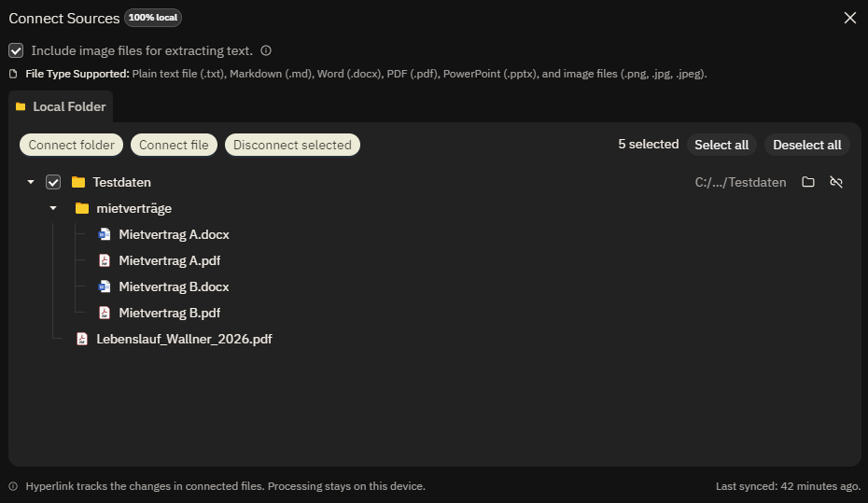The height and width of the screenshot is (503, 868).
Task: Click Word icon of Mietvertrag A.docx
Action: coord(105,234)
